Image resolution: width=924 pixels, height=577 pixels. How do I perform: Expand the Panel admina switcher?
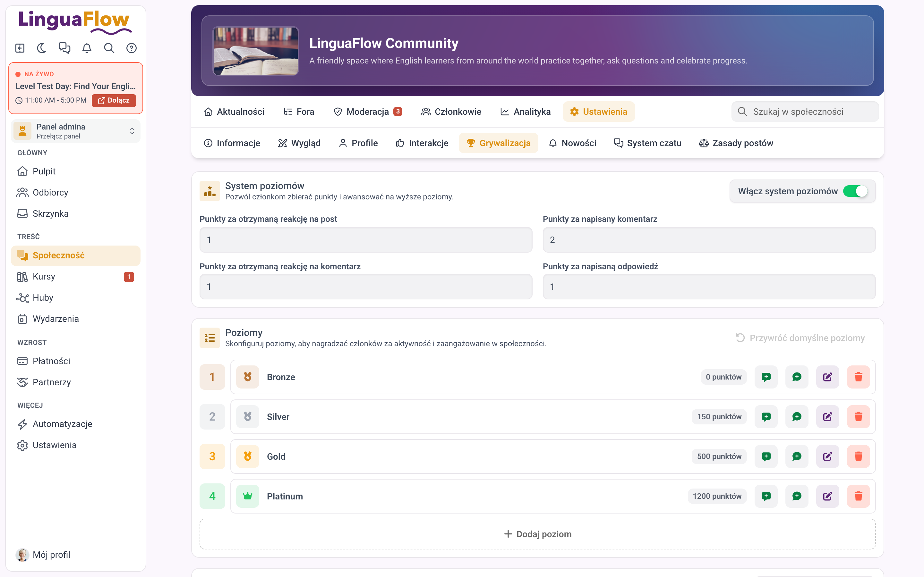pyautogui.click(x=76, y=131)
